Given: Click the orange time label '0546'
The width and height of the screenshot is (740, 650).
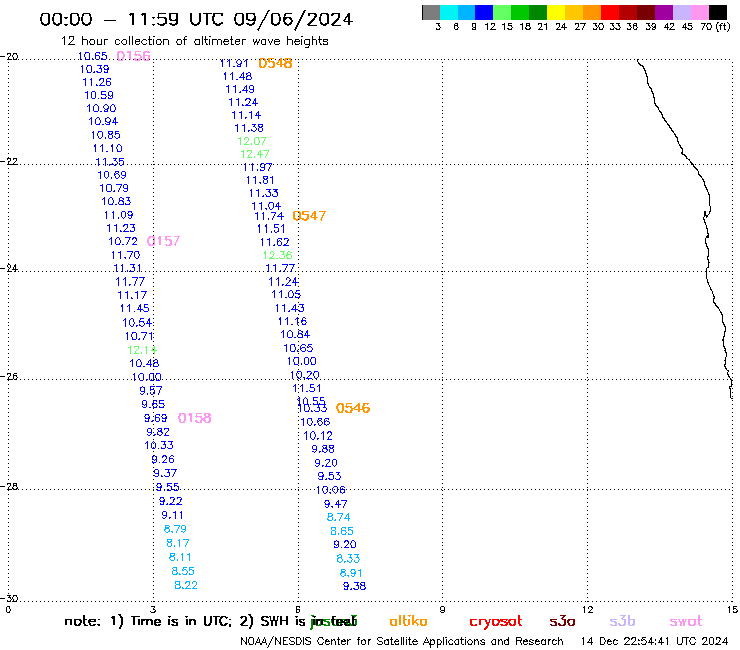Looking at the screenshot, I should [353, 408].
